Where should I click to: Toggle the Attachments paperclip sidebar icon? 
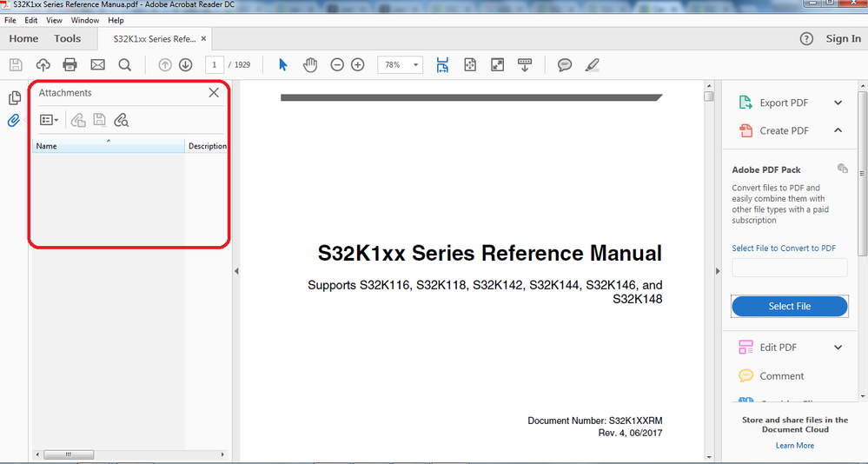pyautogui.click(x=14, y=120)
